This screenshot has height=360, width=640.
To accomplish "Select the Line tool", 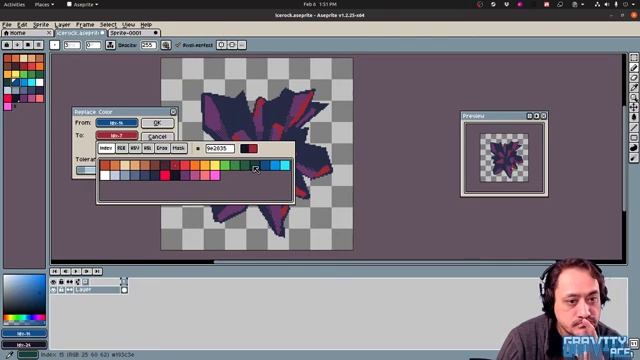I will [633, 127].
